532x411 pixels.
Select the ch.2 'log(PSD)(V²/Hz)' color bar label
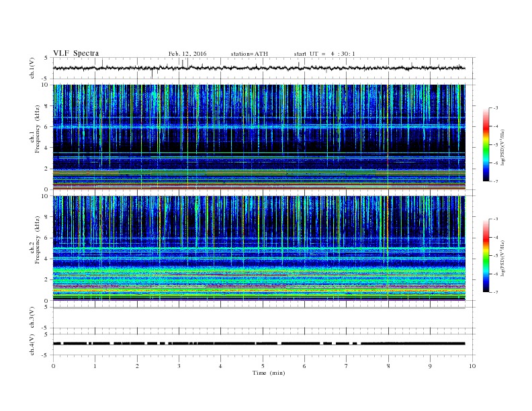point(503,258)
